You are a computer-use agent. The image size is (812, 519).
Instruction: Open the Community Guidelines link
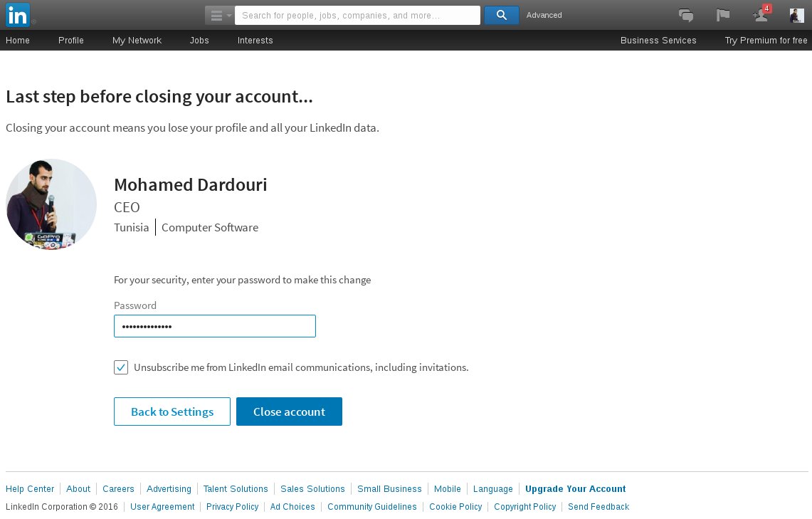pyautogui.click(x=371, y=507)
